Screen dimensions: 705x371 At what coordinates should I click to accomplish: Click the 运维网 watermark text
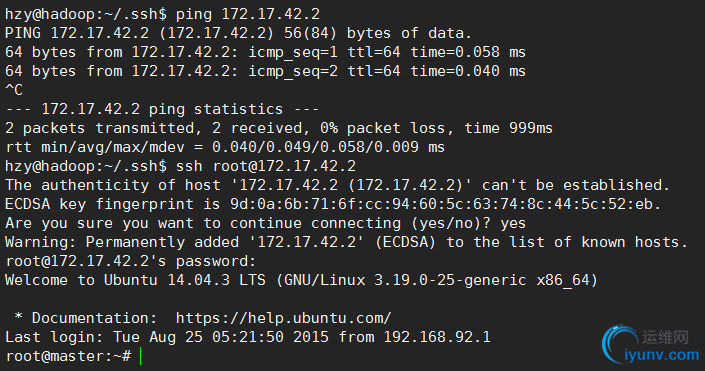click(x=665, y=337)
